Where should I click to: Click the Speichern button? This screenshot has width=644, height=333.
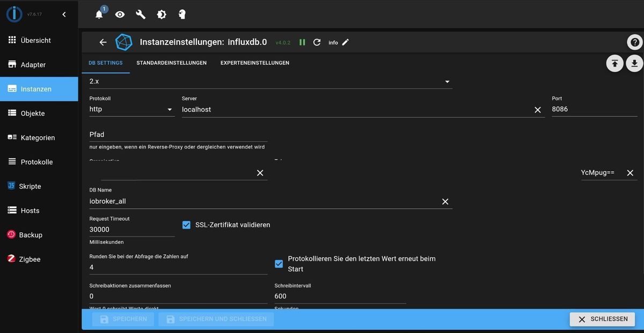pos(123,319)
